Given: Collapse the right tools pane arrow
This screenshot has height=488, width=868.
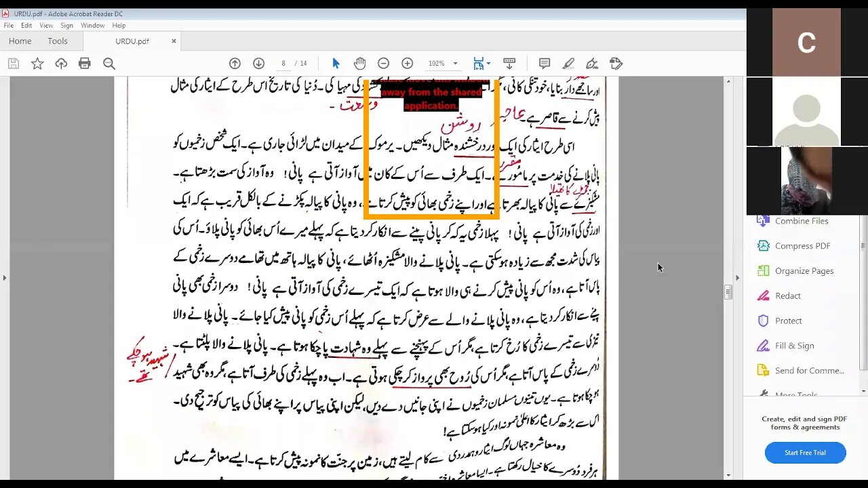Looking at the screenshot, I should 738,278.
